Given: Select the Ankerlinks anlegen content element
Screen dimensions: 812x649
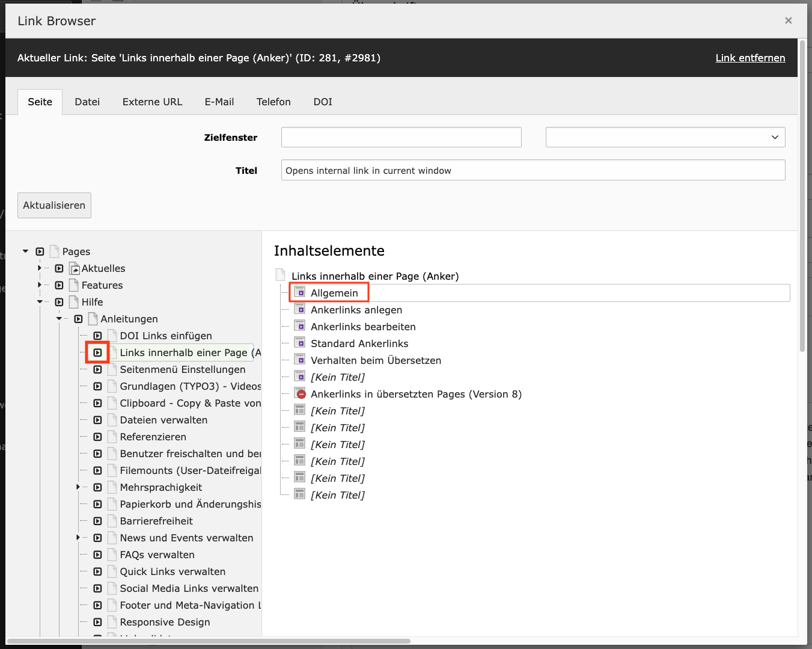Looking at the screenshot, I should click(x=356, y=310).
